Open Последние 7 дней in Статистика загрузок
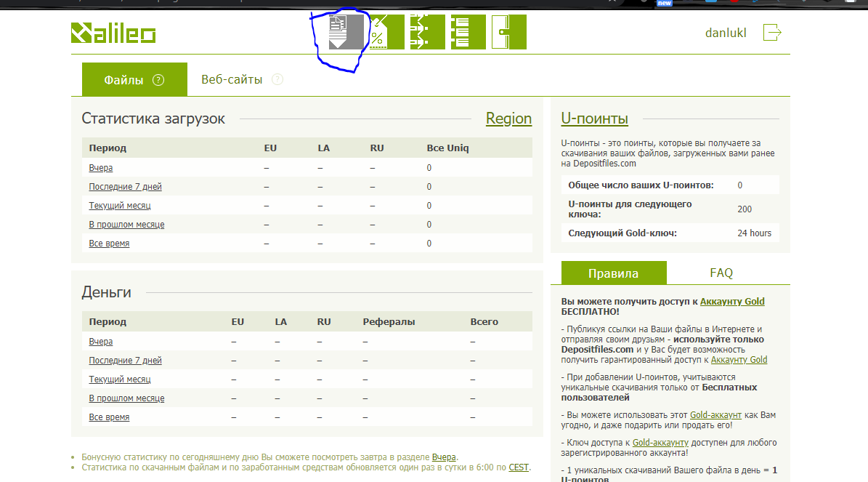Screen dimensions: 868x482 pyautogui.click(x=125, y=187)
